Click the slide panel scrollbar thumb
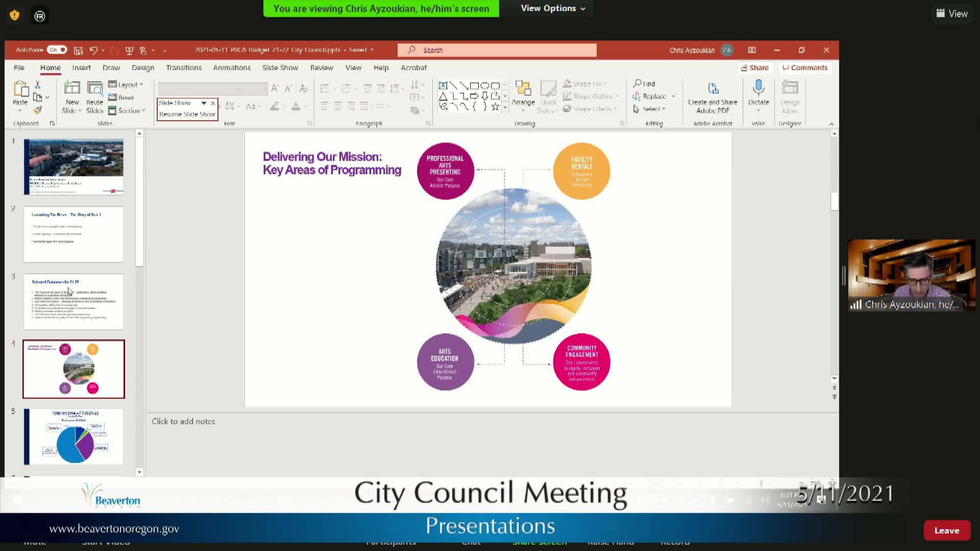This screenshot has height=551, width=980. coord(139,202)
